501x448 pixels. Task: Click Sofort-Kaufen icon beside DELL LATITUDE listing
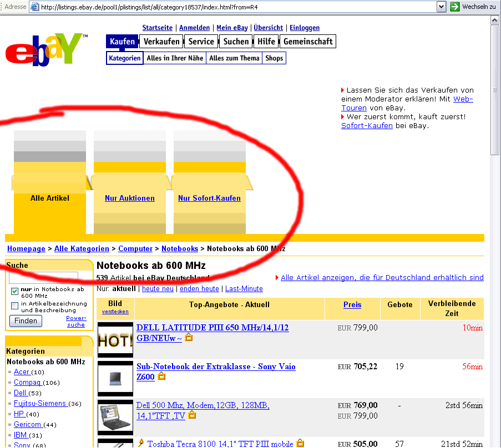[189, 337]
